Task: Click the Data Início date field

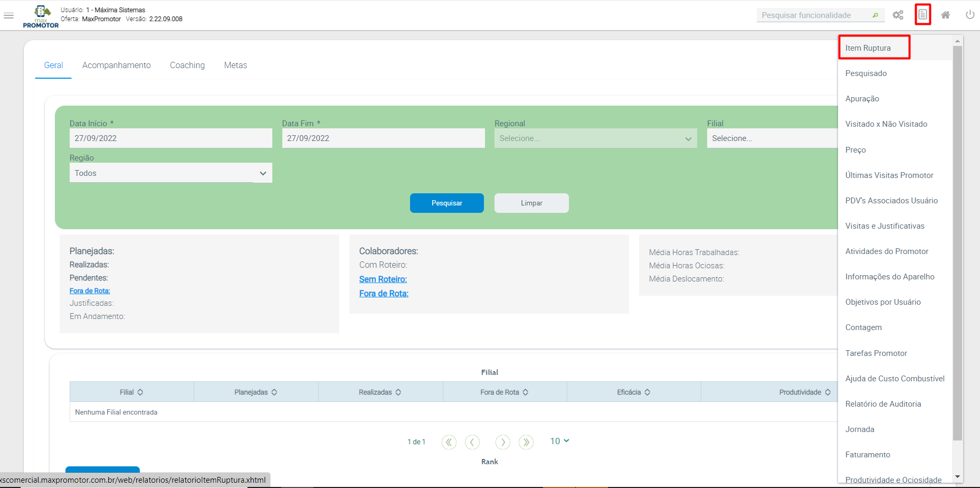Action: pyautogui.click(x=171, y=138)
